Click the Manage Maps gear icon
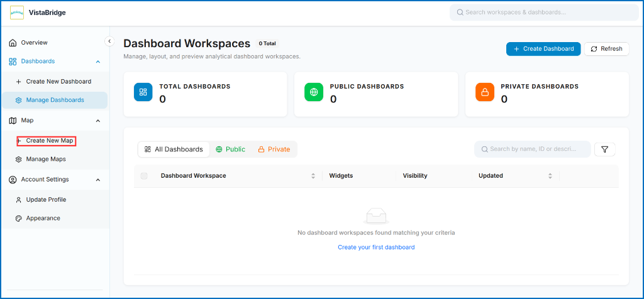Image resolution: width=644 pixels, height=299 pixels. (x=18, y=159)
